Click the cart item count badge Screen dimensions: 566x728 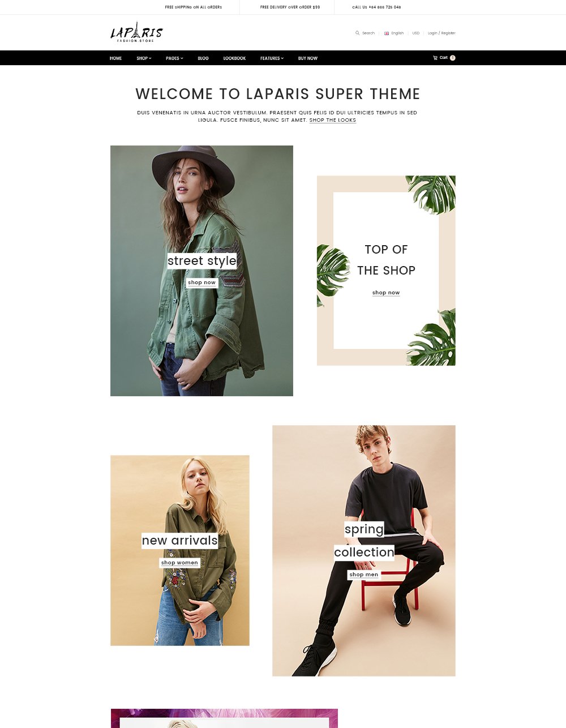(x=452, y=58)
